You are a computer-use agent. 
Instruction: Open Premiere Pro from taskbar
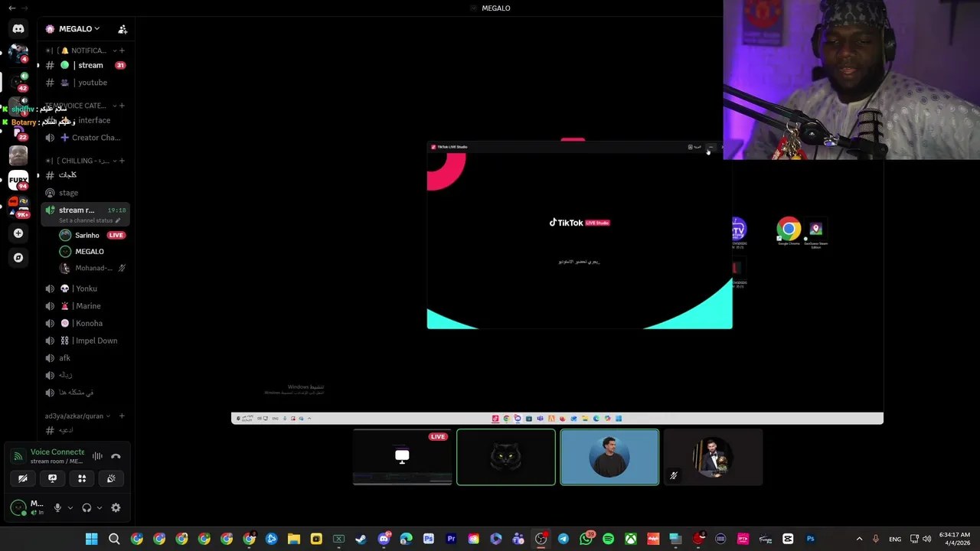pyautogui.click(x=451, y=539)
